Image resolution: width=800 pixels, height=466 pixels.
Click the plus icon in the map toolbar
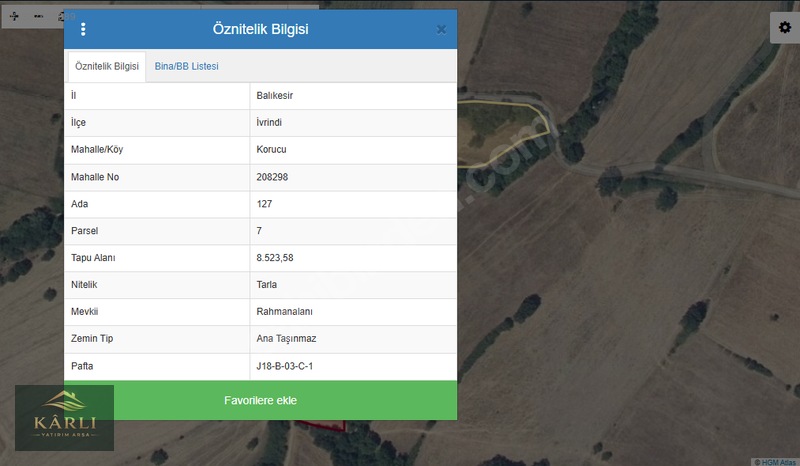pos(14,16)
